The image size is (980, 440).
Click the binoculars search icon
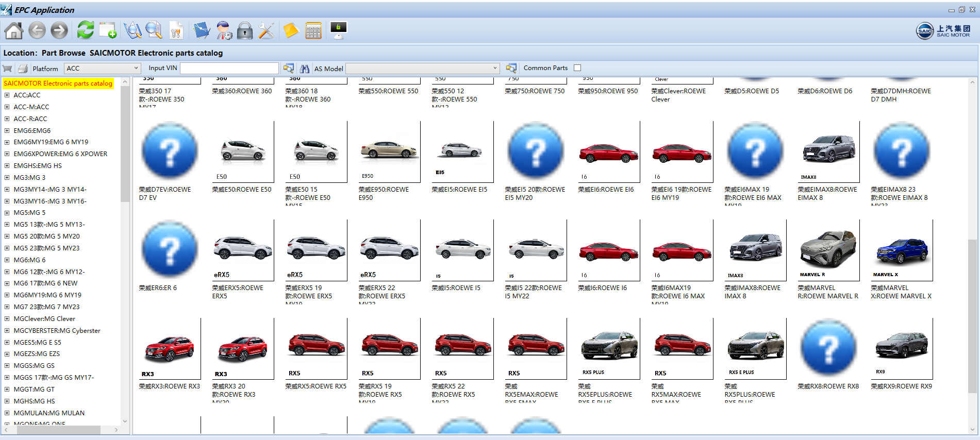305,69
